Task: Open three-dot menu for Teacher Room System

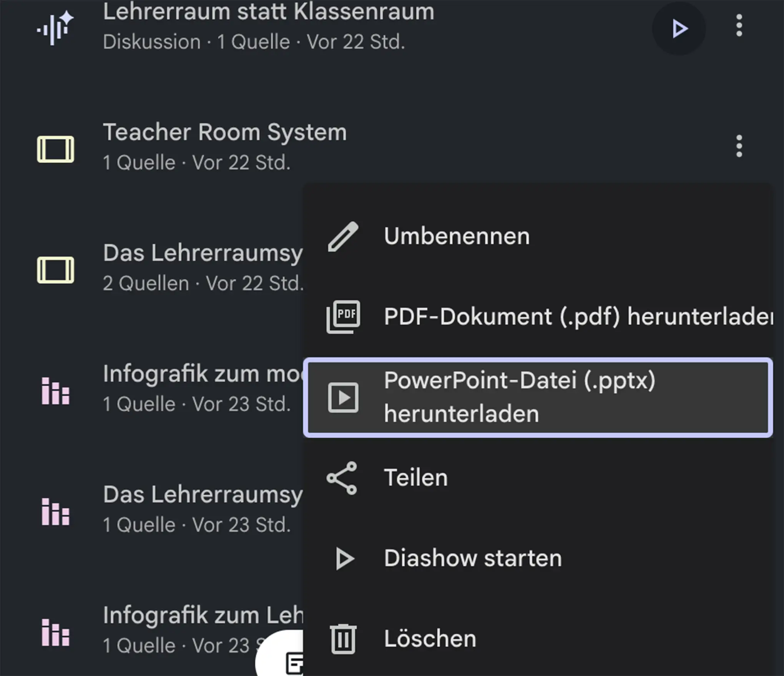Action: click(x=739, y=146)
